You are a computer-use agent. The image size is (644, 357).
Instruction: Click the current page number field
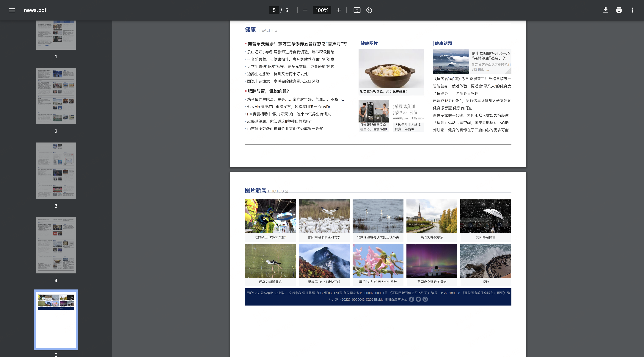274,10
